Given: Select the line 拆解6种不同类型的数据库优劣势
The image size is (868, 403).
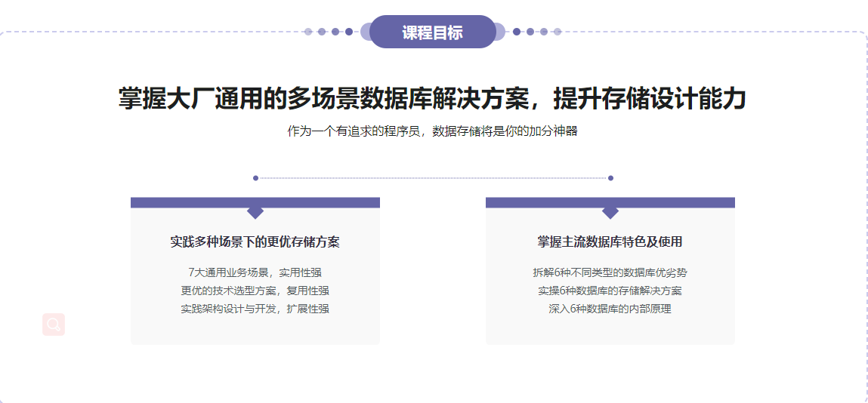Looking at the screenshot, I should tap(610, 272).
